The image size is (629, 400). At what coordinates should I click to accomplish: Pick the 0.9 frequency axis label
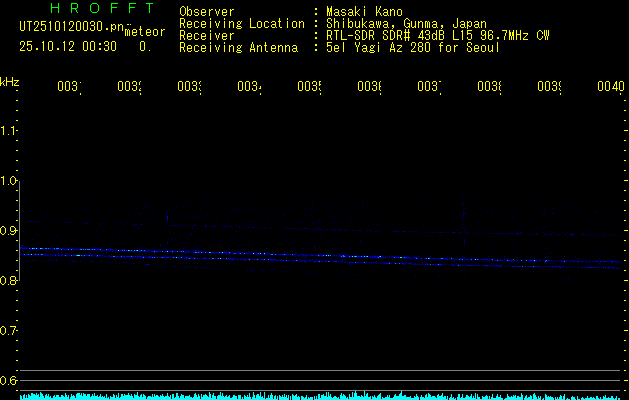[x=10, y=231]
